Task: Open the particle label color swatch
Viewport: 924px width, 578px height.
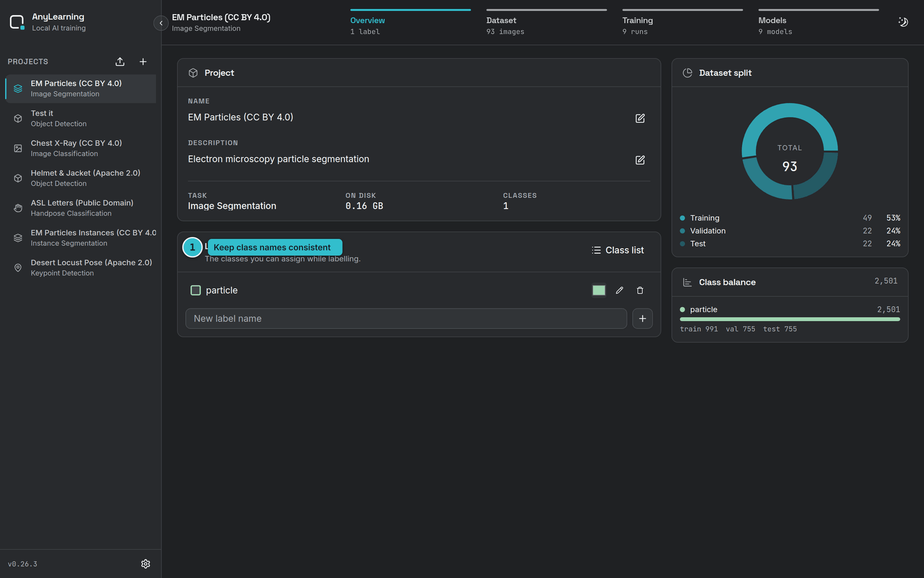Action: point(599,290)
